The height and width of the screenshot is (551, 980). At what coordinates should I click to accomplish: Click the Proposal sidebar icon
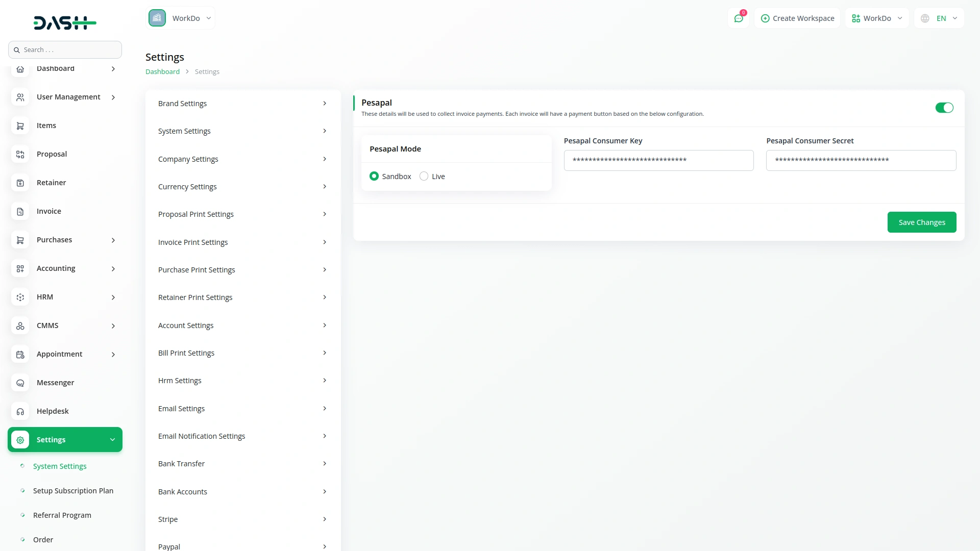pos(20,154)
